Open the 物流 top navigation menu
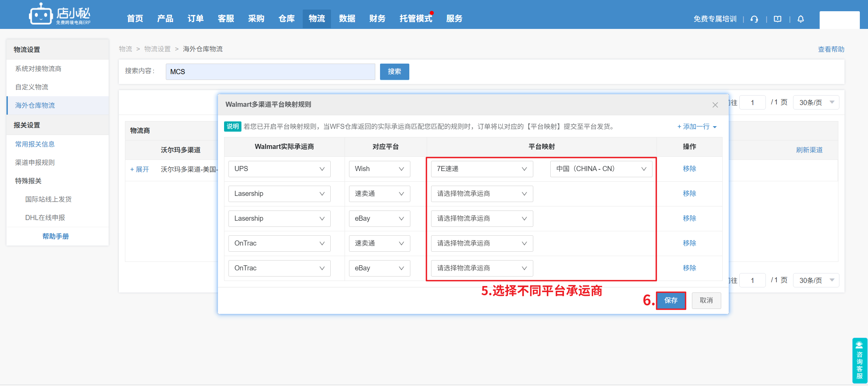The height and width of the screenshot is (386, 868). [x=317, y=19]
